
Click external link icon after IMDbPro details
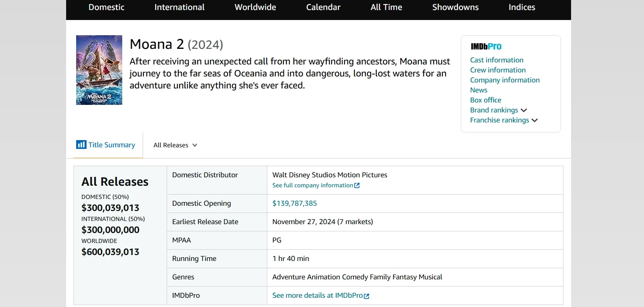(x=366, y=296)
